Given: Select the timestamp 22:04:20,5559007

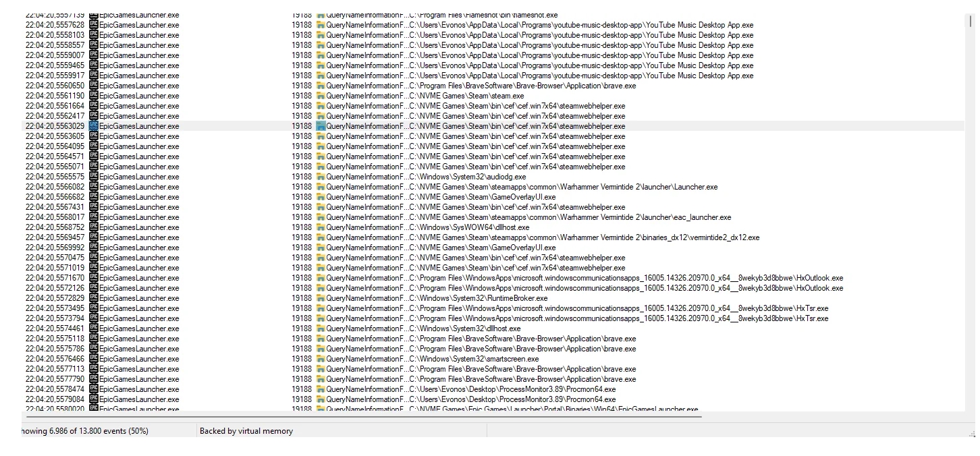Looking at the screenshot, I should 55,55.
